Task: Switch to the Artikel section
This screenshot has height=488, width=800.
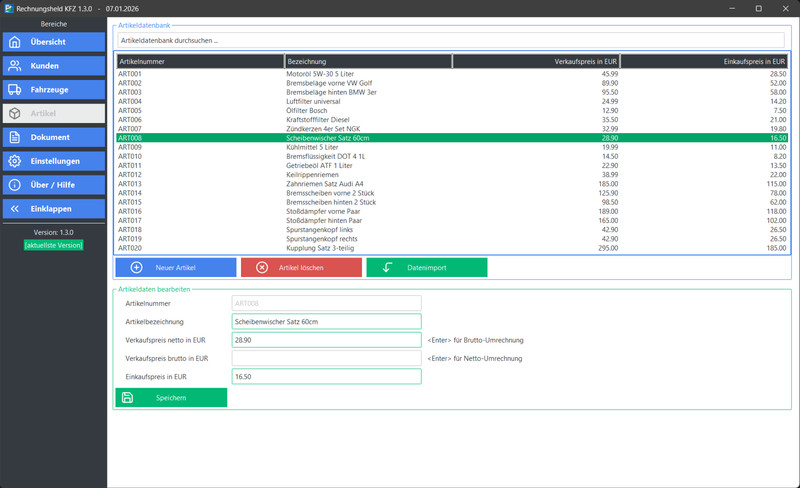Action: point(54,113)
